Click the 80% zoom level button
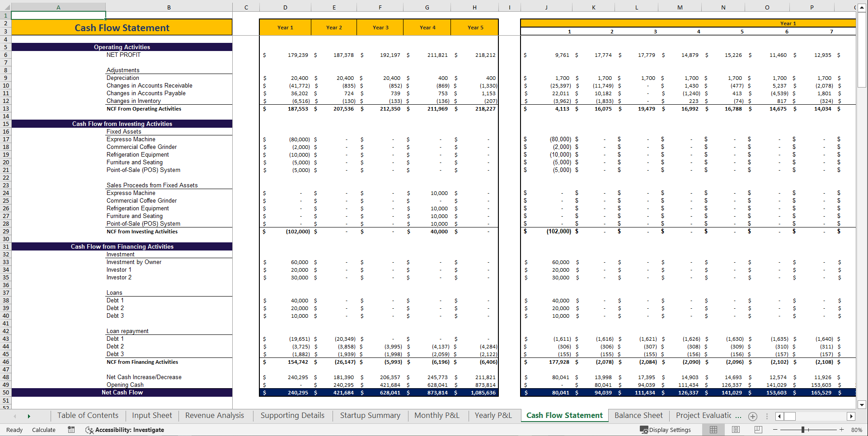Screen dimensions: 868x436 point(855,430)
